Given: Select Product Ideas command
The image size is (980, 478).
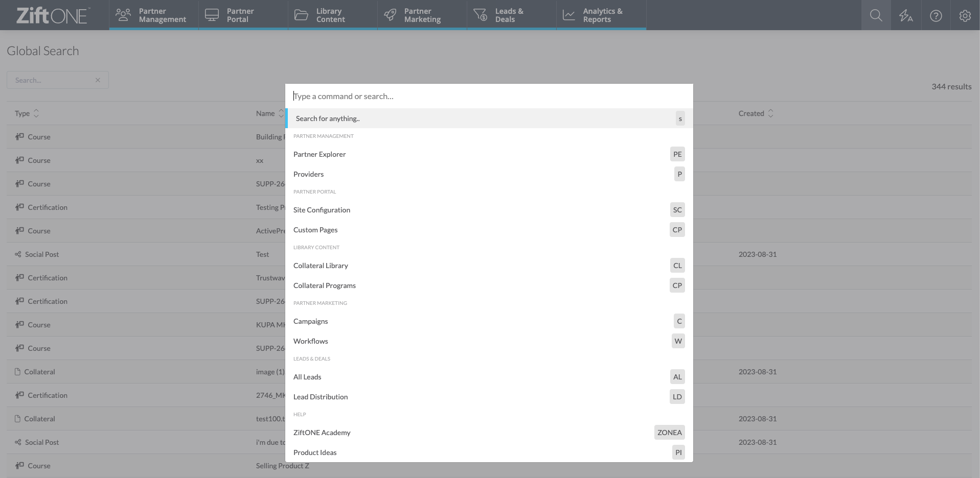Looking at the screenshot, I should tap(489, 452).
